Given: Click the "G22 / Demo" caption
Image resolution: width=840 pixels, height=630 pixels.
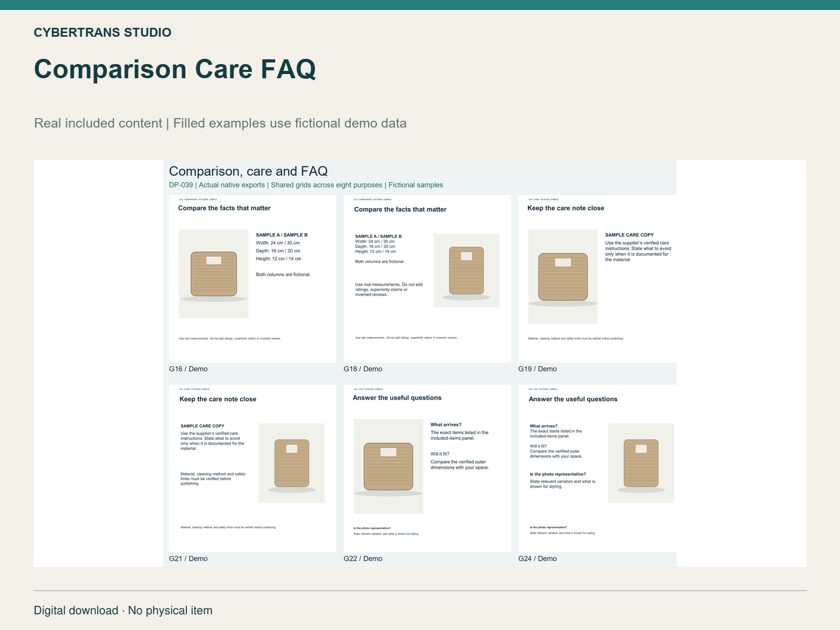Looking at the screenshot, I should coord(363,559).
